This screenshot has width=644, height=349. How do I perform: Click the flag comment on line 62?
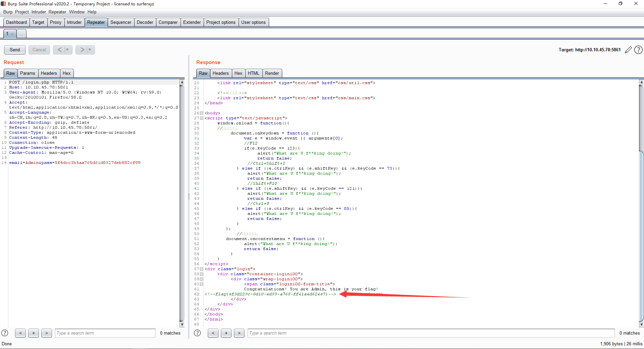(270, 294)
